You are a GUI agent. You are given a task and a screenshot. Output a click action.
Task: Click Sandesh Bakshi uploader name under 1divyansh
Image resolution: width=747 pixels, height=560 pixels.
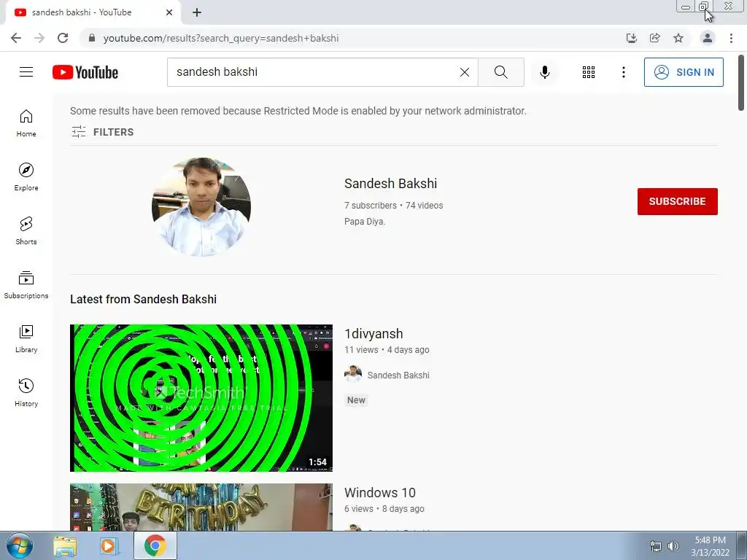[398, 376]
